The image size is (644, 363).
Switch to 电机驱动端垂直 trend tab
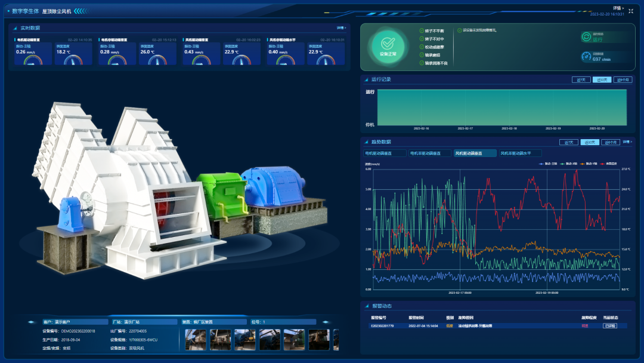[383, 153]
